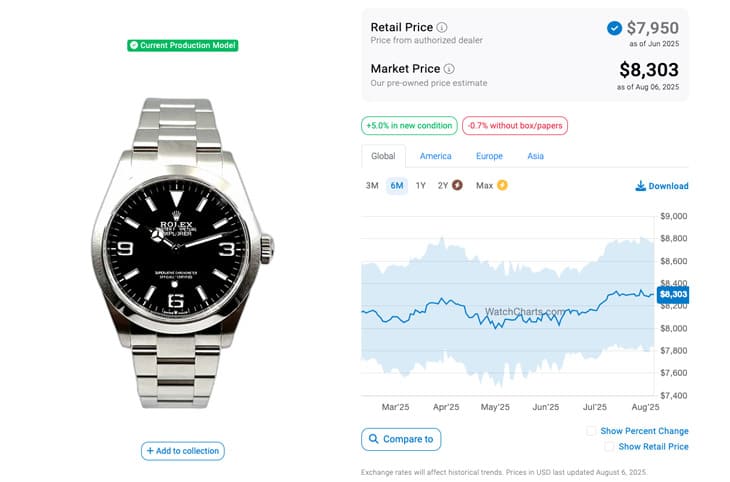Screen dimensions: 730x482
Task: Open the Asia region tab
Action: pyautogui.click(x=535, y=156)
